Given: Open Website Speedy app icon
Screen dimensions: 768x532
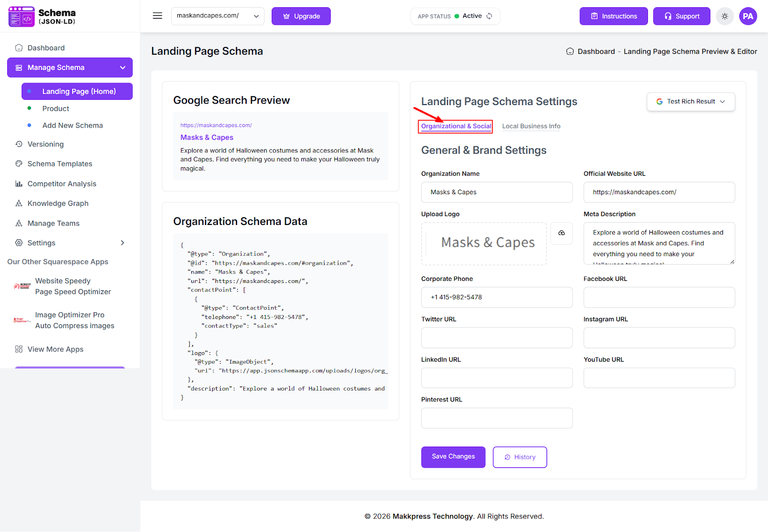Looking at the screenshot, I should pyautogui.click(x=22, y=286).
